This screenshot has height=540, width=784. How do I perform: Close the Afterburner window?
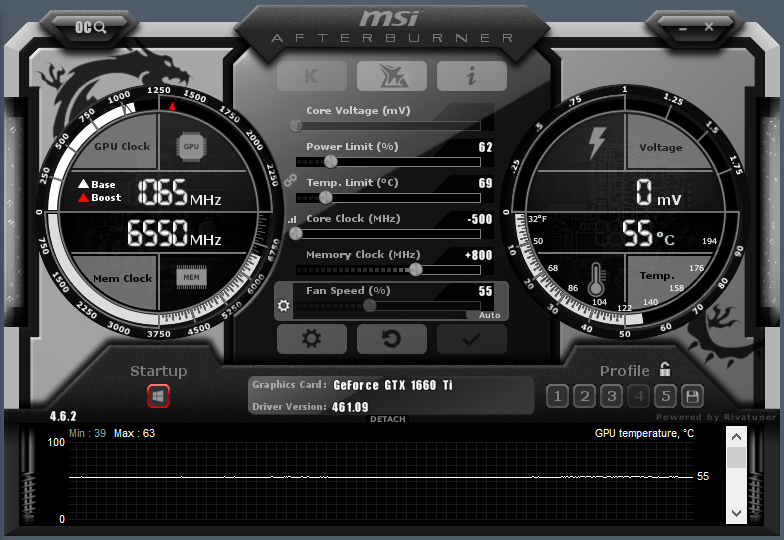pyautogui.click(x=708, y=27)
